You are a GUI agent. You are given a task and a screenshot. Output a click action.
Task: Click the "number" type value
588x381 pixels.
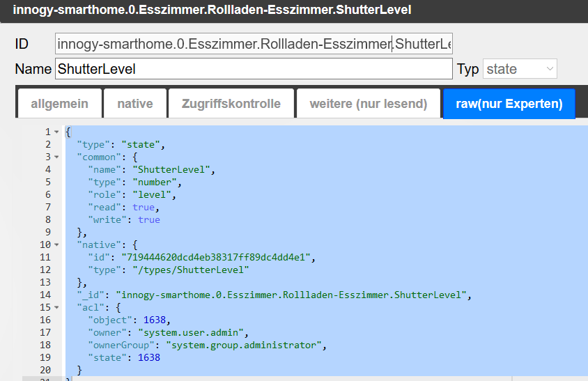(155, 182)
